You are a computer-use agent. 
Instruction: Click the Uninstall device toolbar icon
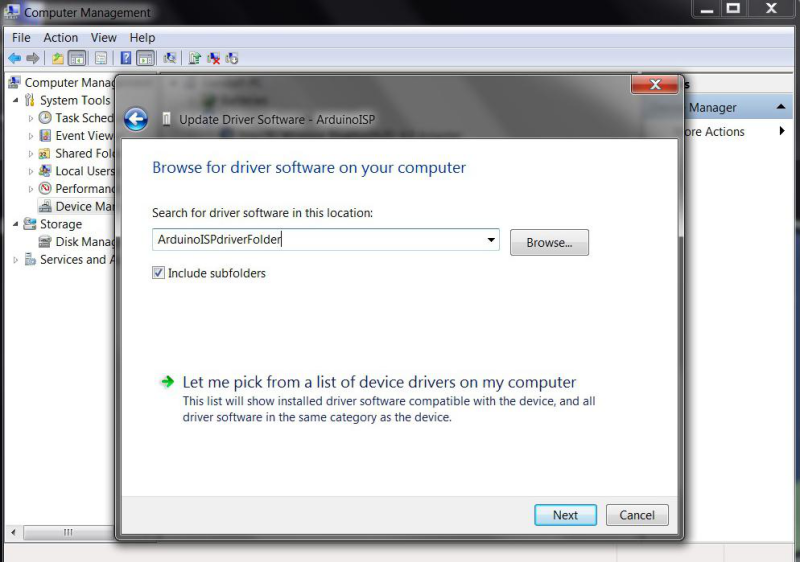point(213,58)
